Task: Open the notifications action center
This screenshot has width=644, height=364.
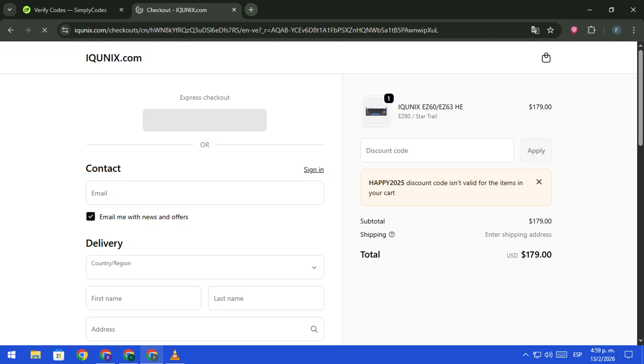Action: tap(629, 355)
